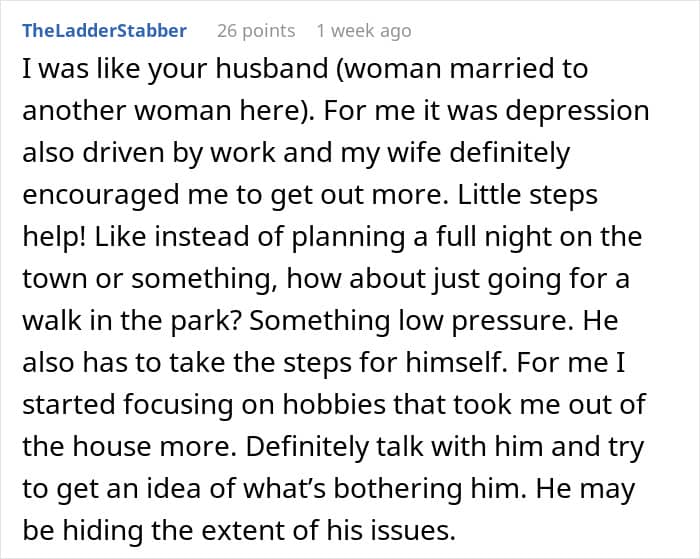This screenshot has height=559, width=700.
Task: Click the word 'husband' in the first line
Action: (x=272, y=68)
